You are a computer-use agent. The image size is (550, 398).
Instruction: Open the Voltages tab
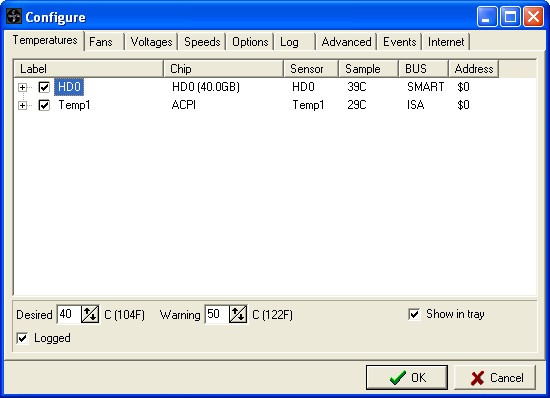point(151,42)
